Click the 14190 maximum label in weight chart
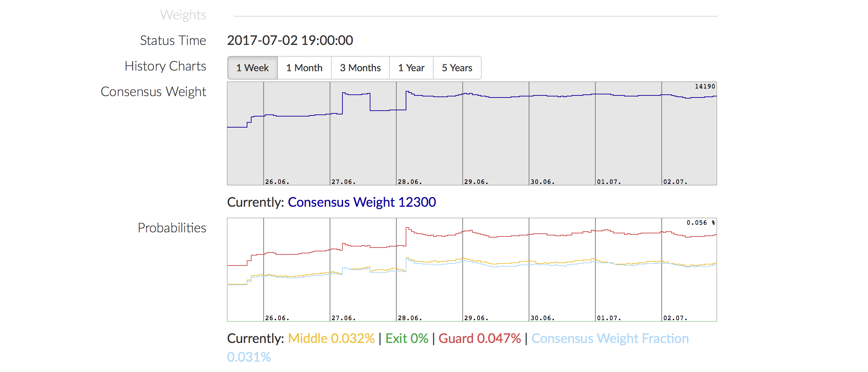Image resolution: width=868 pixels, height=372 pixels. pyautogui.click(x=705, y=86)
